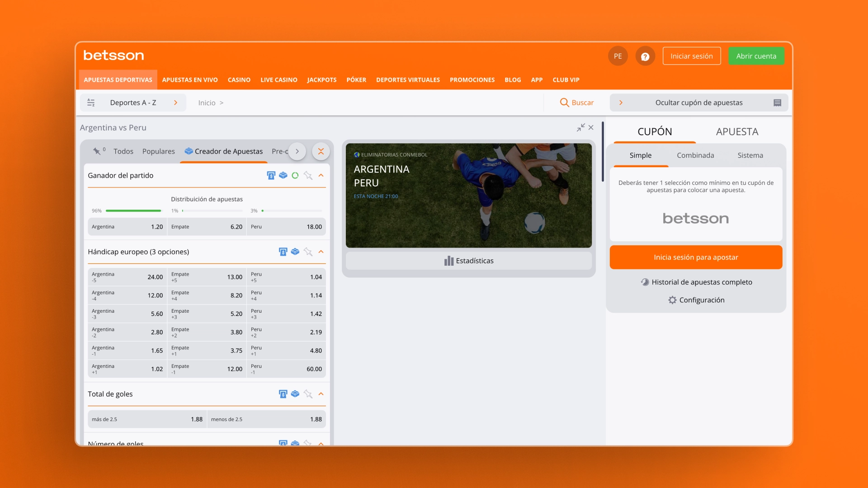Click the orange X button beside the market tabs
This screenshot has height=488, width=868.
point(321,151)
